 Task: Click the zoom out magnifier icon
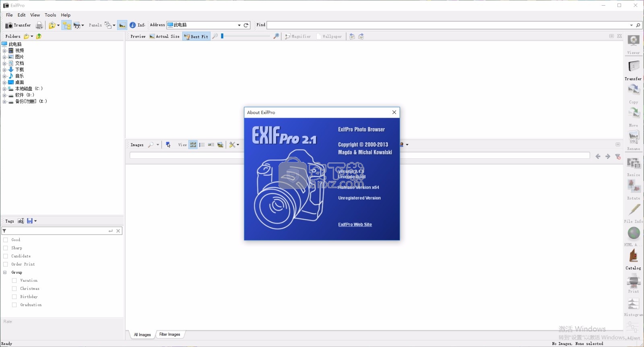[215, 36]
